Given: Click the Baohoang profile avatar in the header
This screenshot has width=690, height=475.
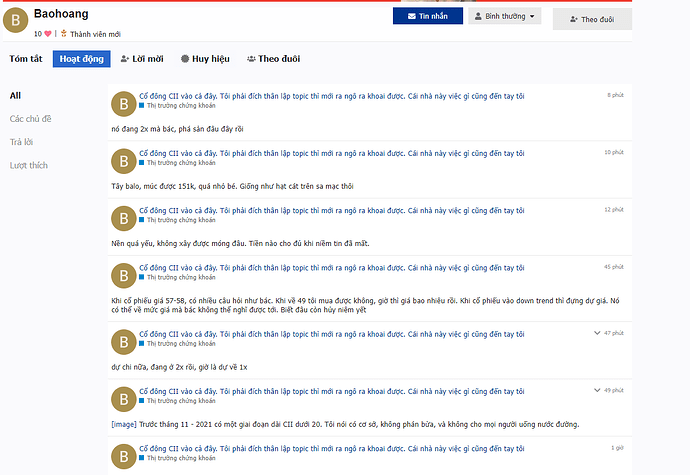Looking at the screenshot, I should click(15, 20).
